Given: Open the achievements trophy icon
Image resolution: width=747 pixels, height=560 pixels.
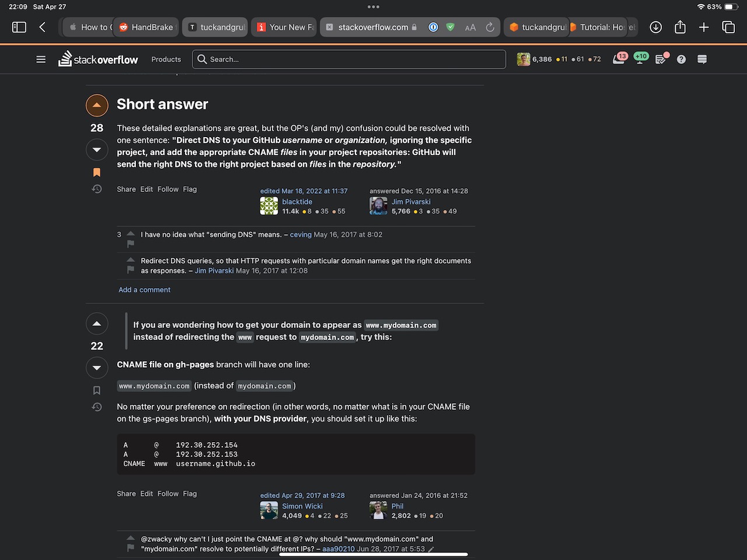Looking at the screenshot, I should click(640, 59).
